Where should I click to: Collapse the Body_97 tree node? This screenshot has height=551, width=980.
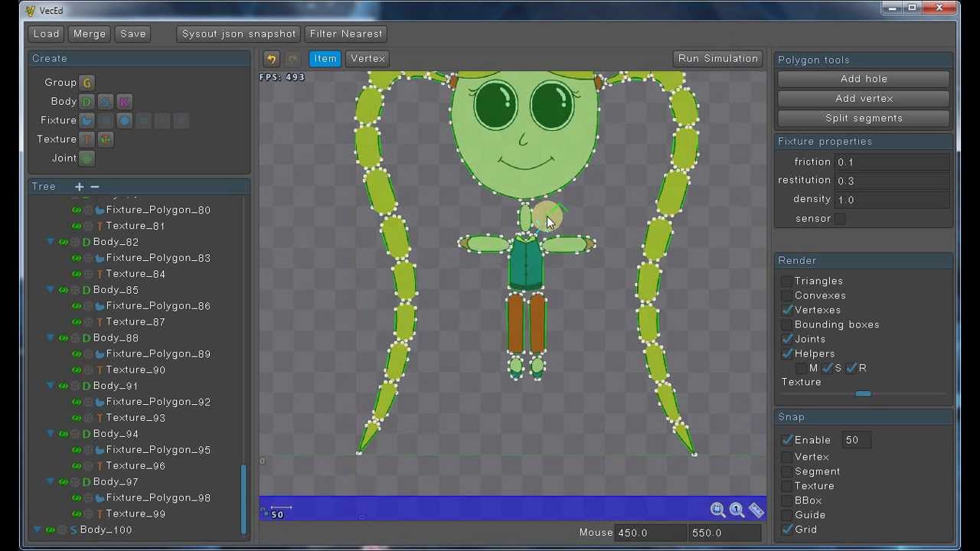point(51,482)
